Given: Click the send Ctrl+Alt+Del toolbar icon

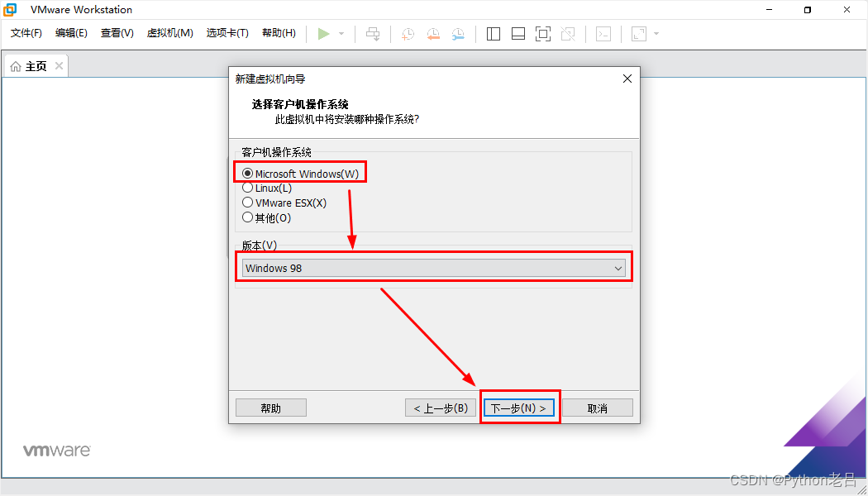Looking at the screenshot, I should coord(373,34).
